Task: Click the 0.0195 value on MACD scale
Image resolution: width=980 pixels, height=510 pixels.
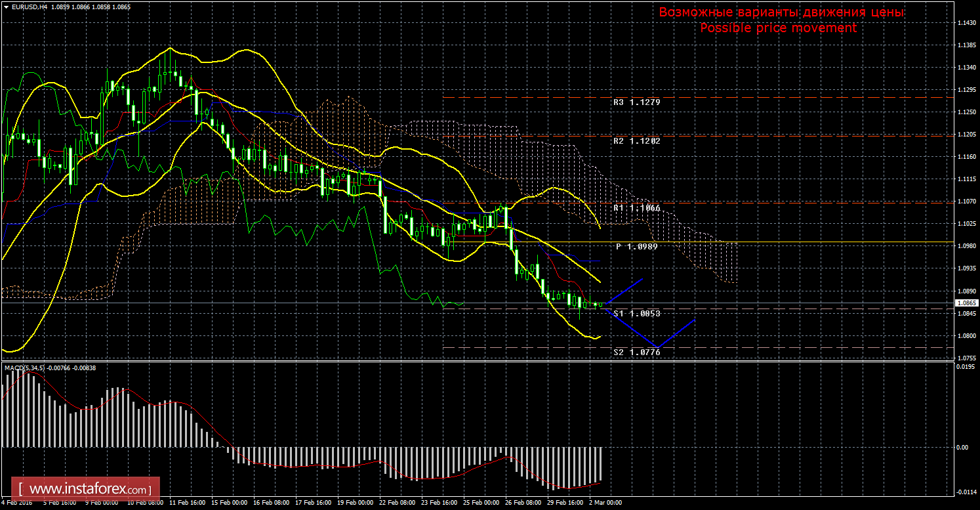Action: [964, 368]
